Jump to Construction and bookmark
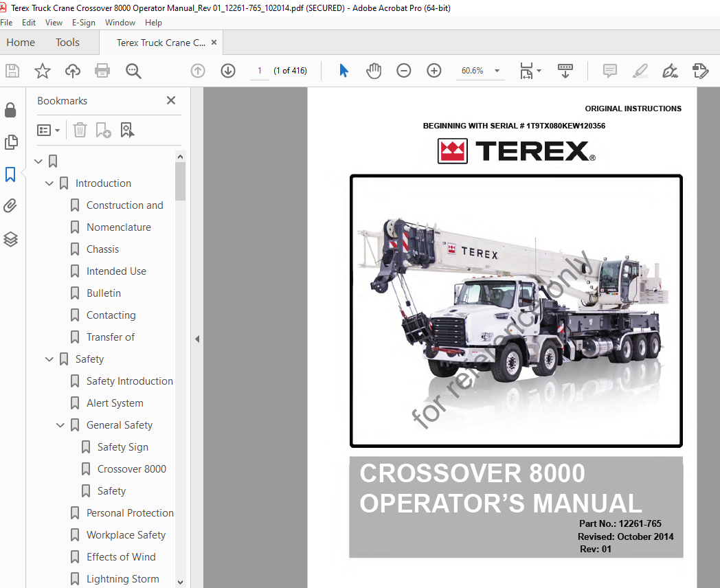The width and height of the screenshot is (720, 588). click(x=125, y=205)
